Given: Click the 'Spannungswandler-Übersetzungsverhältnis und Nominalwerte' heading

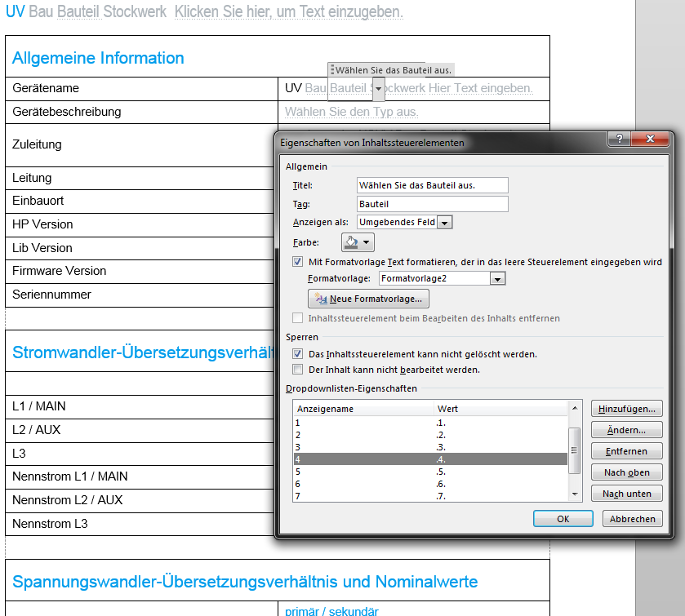Looking at the screenshot, I should [245, 582].
